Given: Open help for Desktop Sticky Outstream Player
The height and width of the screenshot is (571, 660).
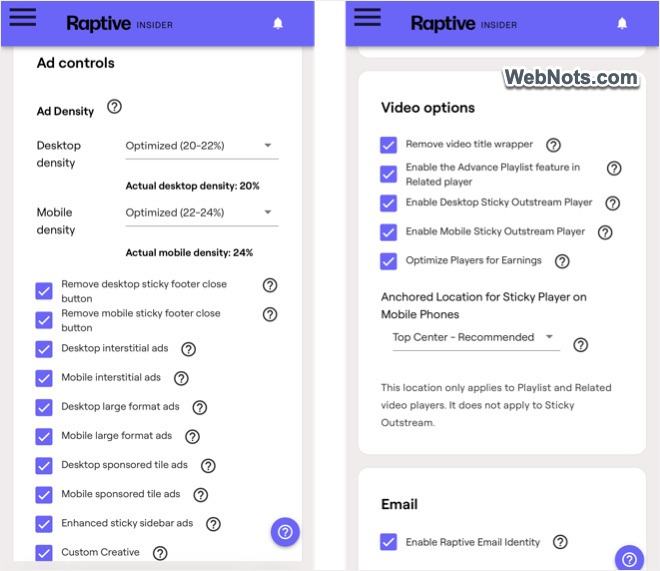Looking at the screenshot, I should pos(612,203).
